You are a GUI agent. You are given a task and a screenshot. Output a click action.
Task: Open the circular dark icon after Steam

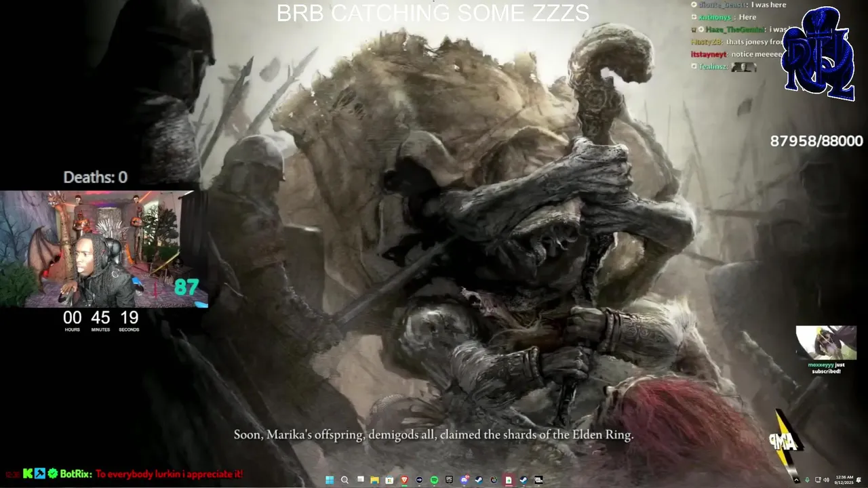(x=494, y=480)
